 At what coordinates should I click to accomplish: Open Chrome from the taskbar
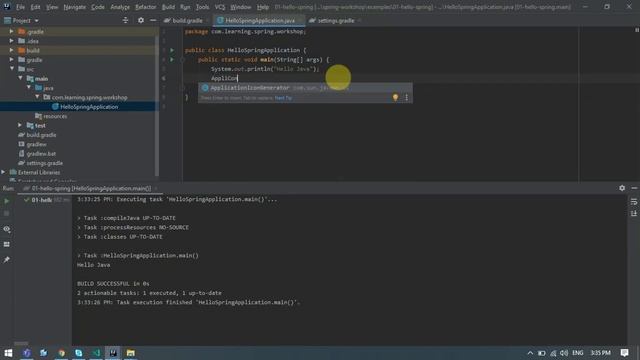point(61,353)
